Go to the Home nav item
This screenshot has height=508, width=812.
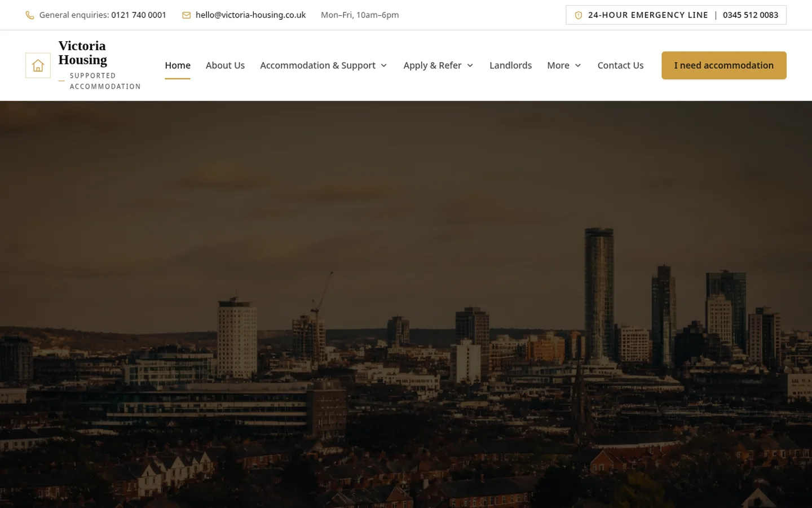pos(178,65)
